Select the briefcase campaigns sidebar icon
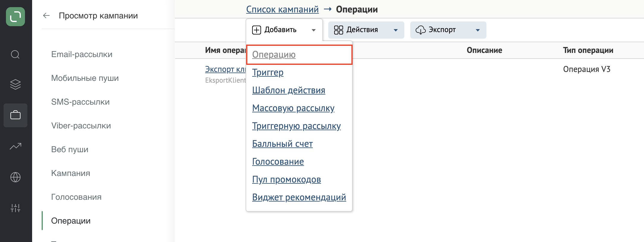 15,115
